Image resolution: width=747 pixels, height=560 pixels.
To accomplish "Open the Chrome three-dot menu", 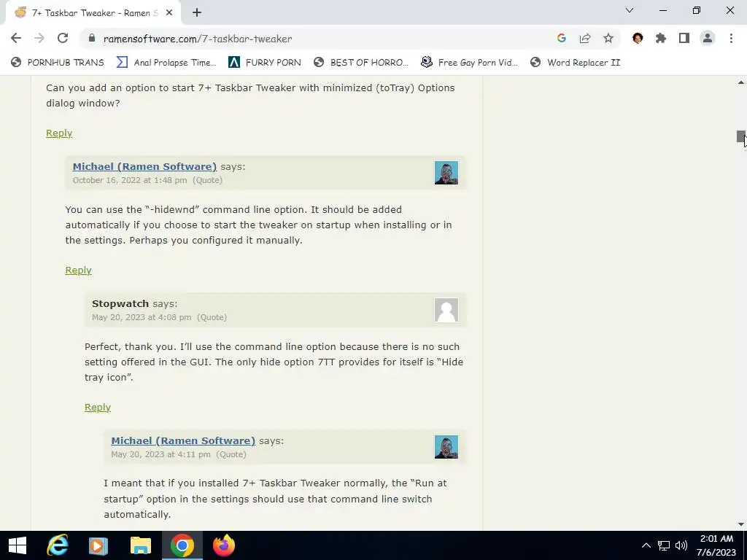I will click(x=731, y=38).
